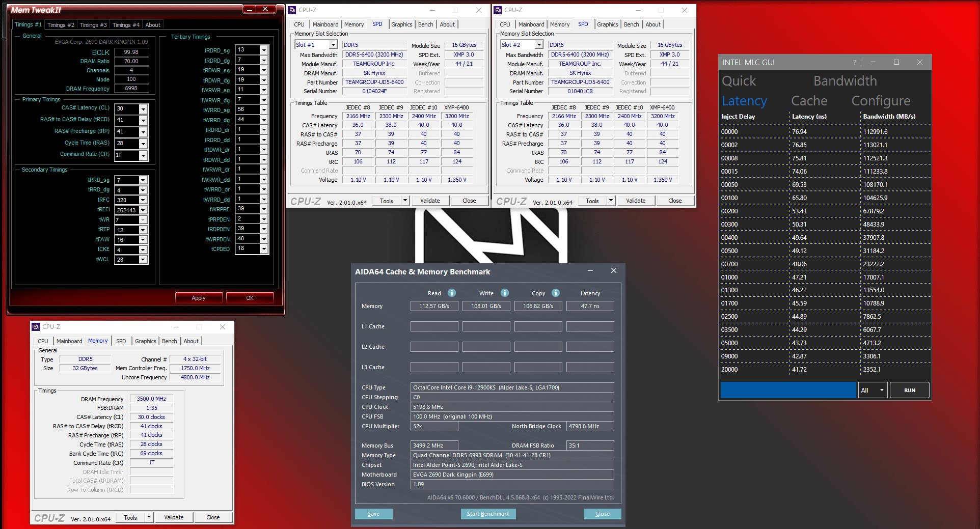Click the 113021.1 bandwidth value in Intel MLC GUI
980x529 pixels.
pyautogui.click(x=875, y=145)
